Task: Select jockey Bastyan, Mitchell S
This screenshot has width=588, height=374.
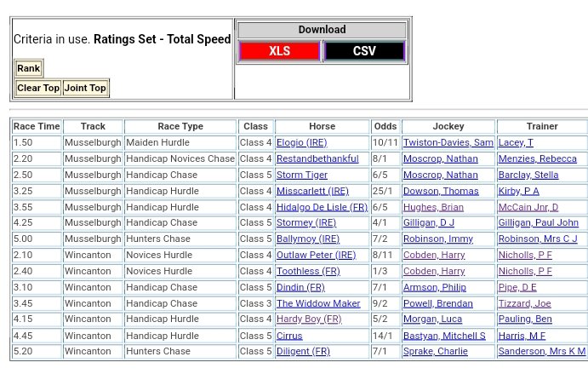Action: click(x=444, y=336)
